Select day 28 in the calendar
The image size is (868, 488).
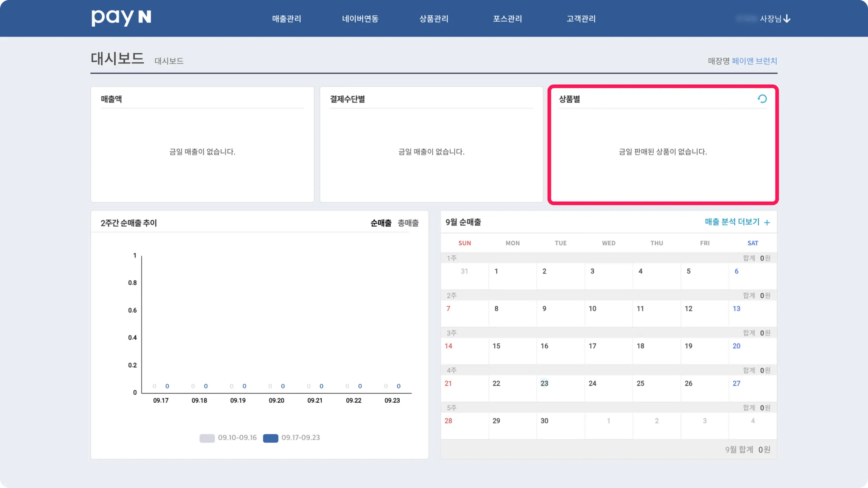pyautogui.click(x=448, y=421)
